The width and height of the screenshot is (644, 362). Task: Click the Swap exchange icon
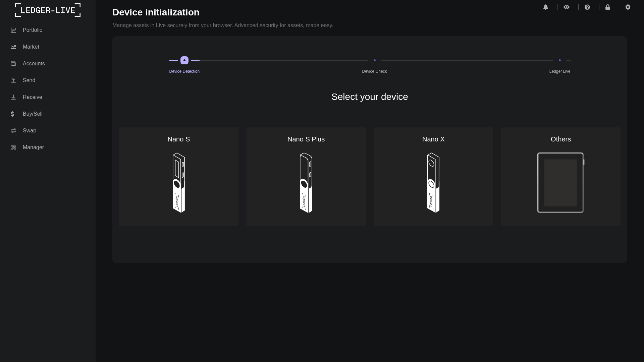click(13, 131)
